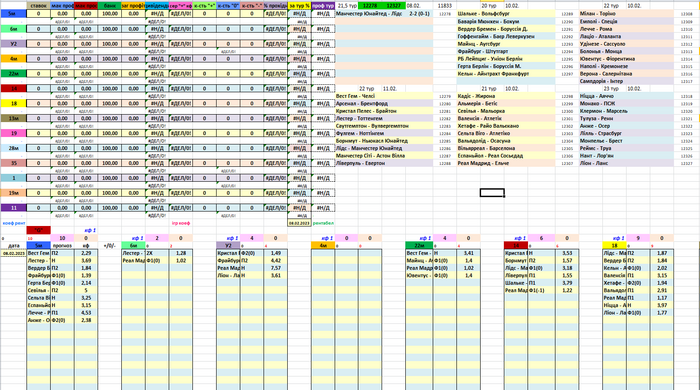This screenshot has width=700, height=390.
Task: Select the score cell '2-2 (0-1)'
Action: click(x=419, y=14)
